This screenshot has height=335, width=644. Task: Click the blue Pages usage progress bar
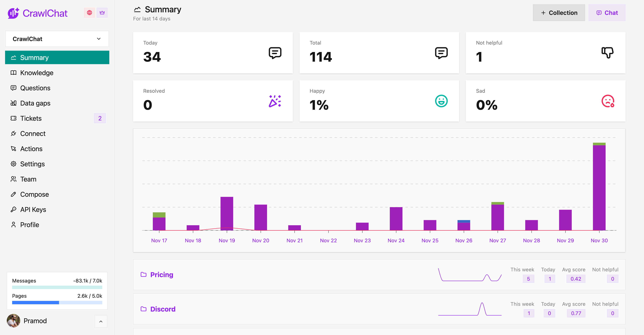35,303
